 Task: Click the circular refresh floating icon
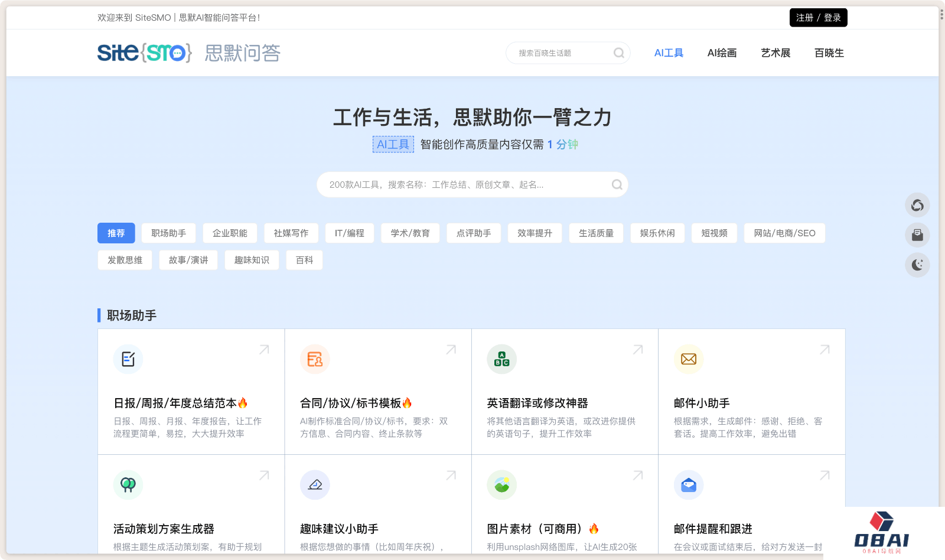pos(917,205)
